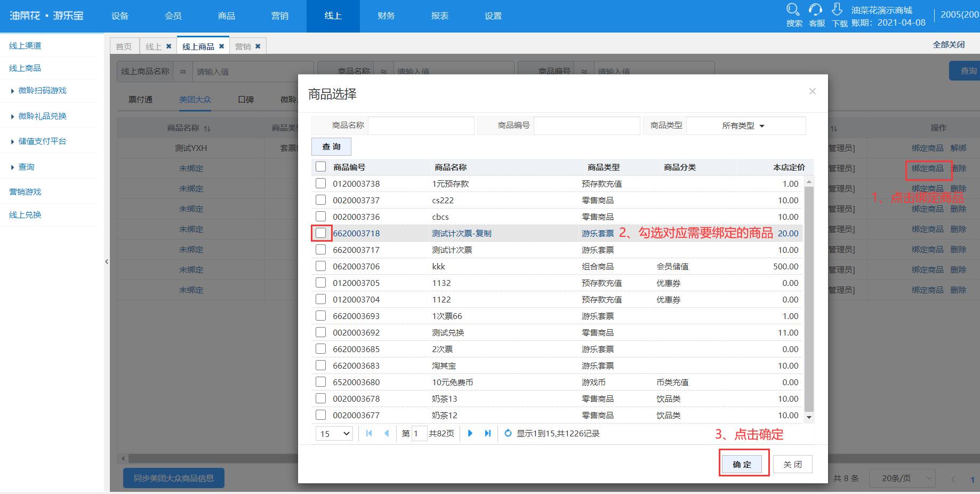Open 设置 in top menu

[x=493, y=16]
